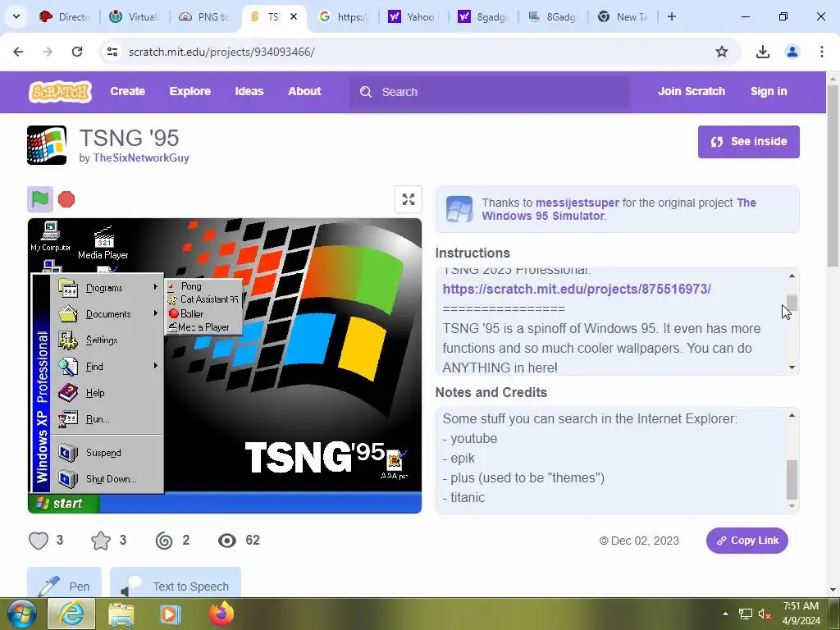Open TheSixNetworkGuy author profile link

[141, 158]
